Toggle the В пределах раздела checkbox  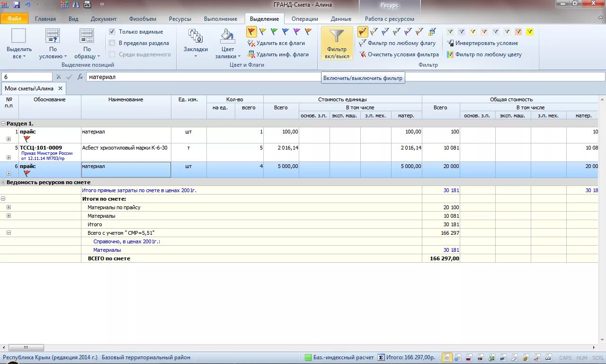tap(112, 43)
